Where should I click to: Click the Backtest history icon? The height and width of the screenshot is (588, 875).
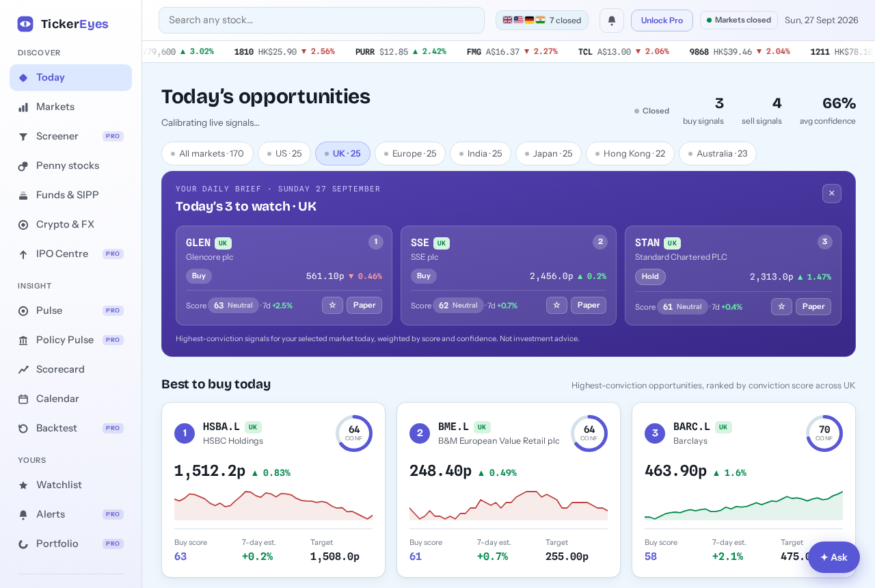pos(23,429)
